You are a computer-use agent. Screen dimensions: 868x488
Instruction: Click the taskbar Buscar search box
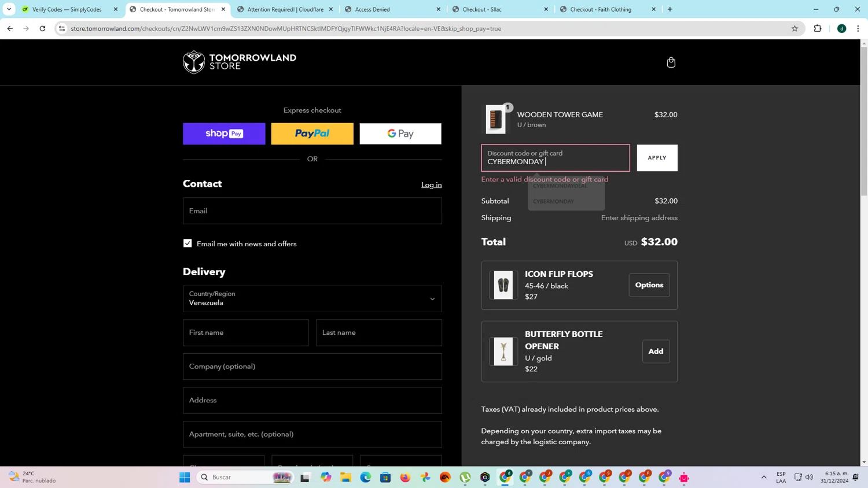coord(245,477)
